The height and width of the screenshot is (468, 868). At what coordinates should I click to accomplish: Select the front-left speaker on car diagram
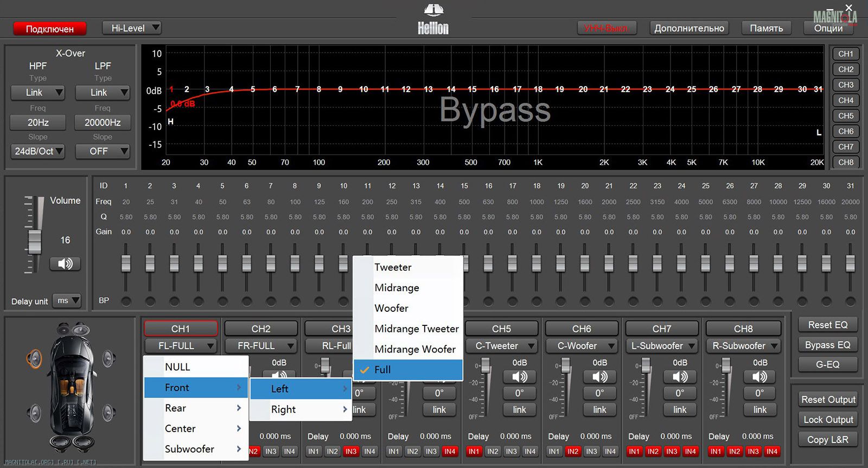pyautogui.click(x=34, y=358)
